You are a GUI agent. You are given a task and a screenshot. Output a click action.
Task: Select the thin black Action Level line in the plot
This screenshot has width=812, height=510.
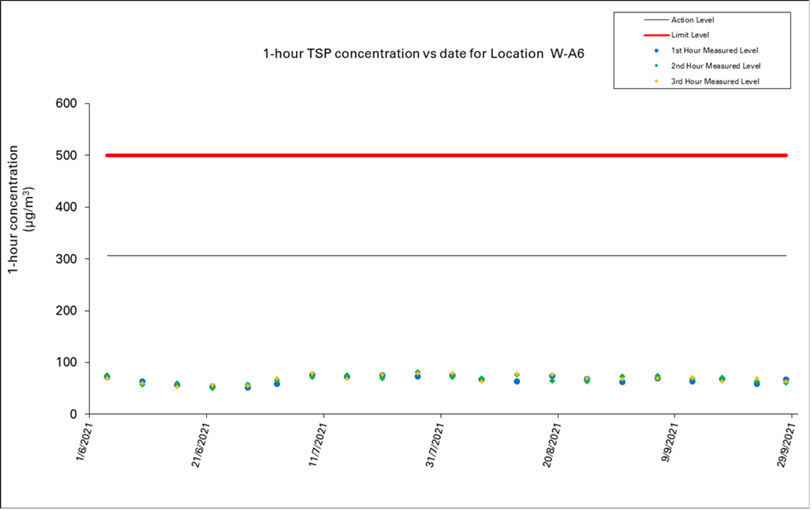(446, 255)
